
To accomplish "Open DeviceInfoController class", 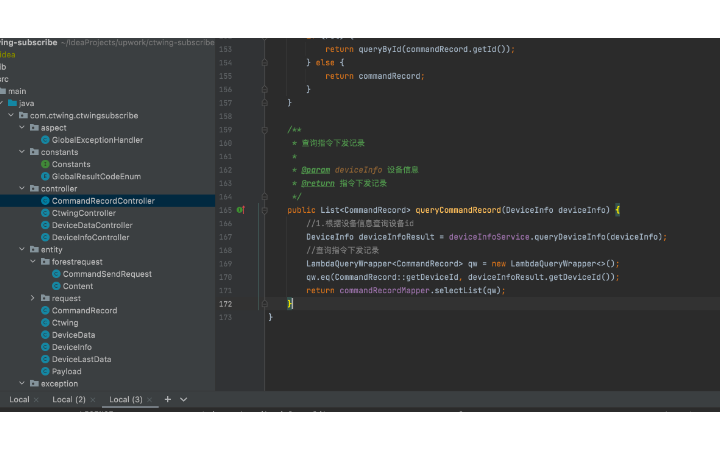I will [x=90, y=237].
